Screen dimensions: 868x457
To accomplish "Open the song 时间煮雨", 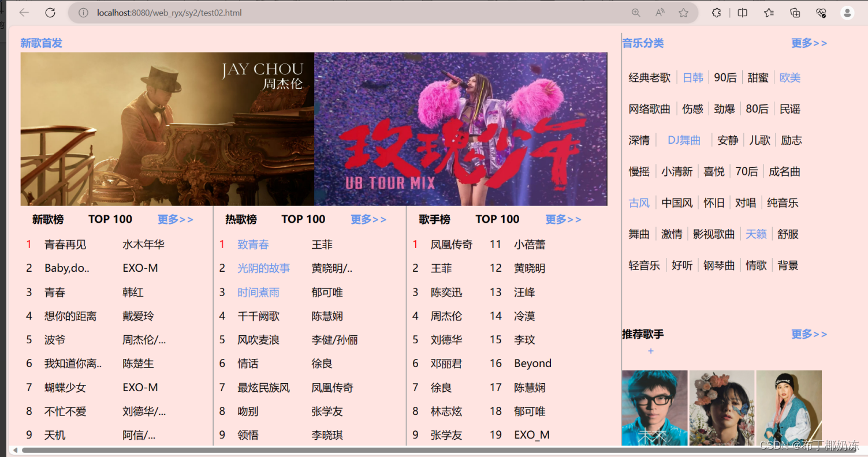I will coord(258,293).
